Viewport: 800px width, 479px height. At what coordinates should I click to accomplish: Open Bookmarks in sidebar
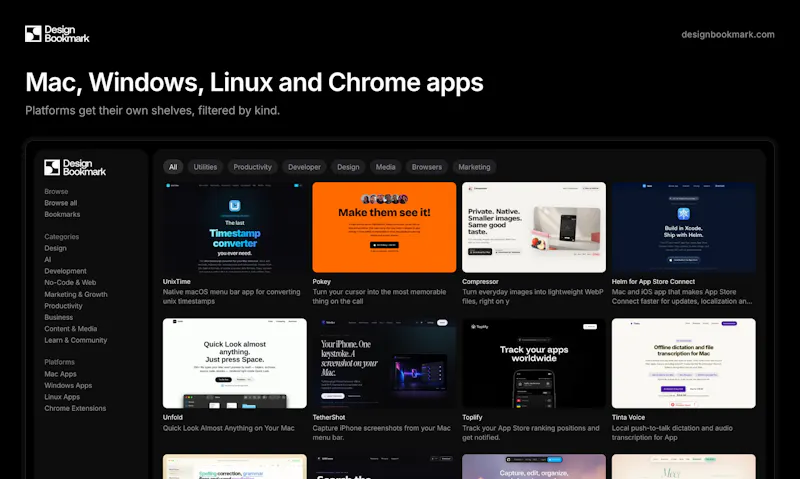coord(62,214)
